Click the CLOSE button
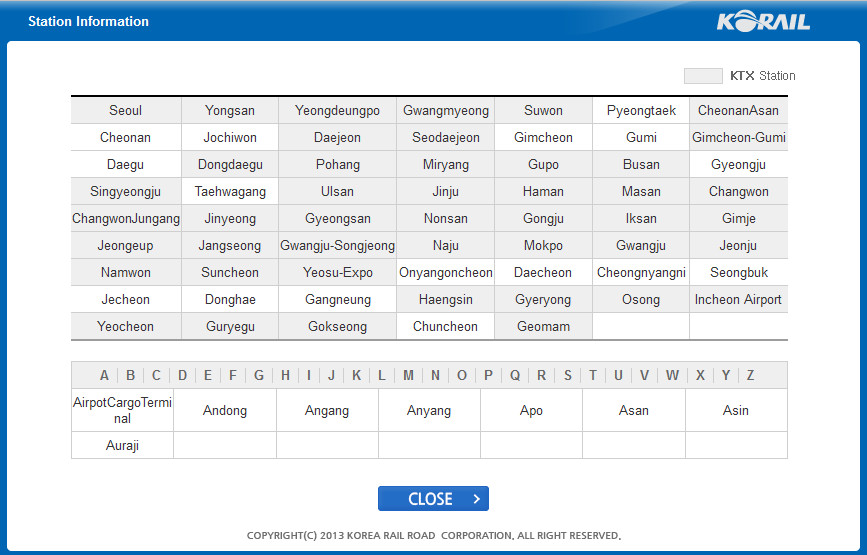867x555 pixels. [x=433, y=499]
